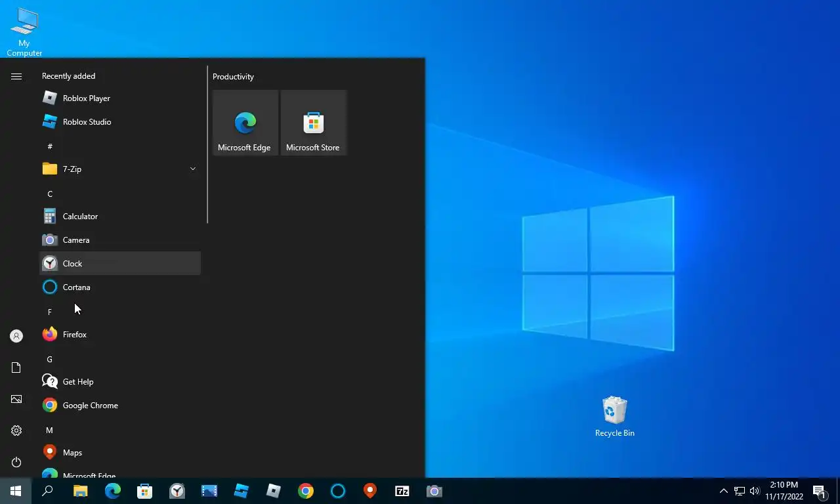The height and width of the screenshot is (504, 840).
Task: Open 7-Zip from the taskbar
Action: click(x=402, y=491)
